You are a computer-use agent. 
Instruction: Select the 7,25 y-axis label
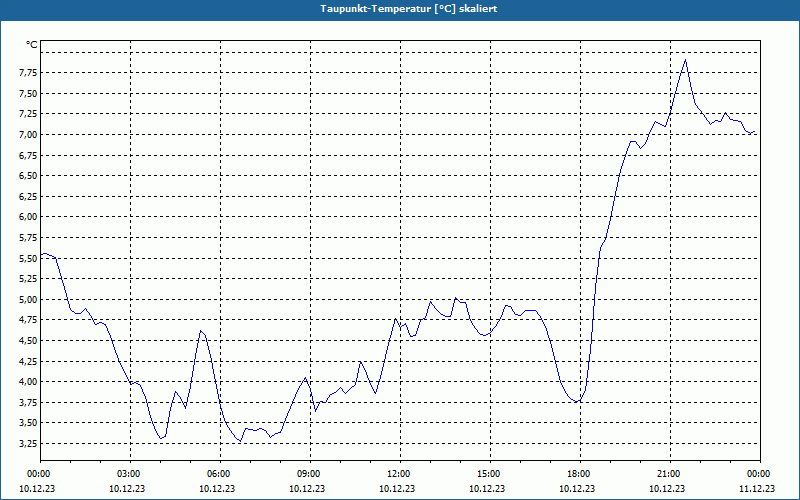pos(28,114)
